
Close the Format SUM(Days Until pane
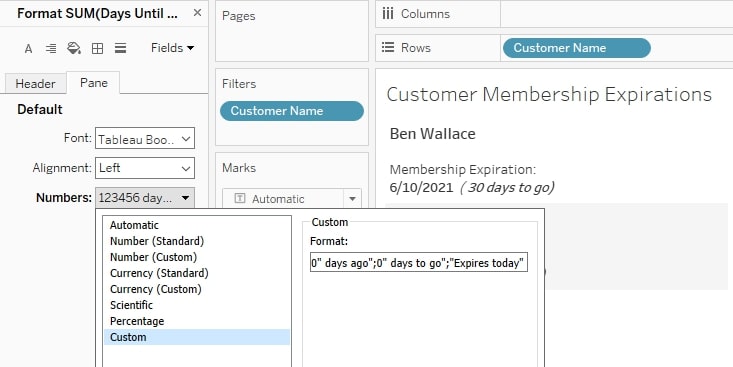point(197,13)
